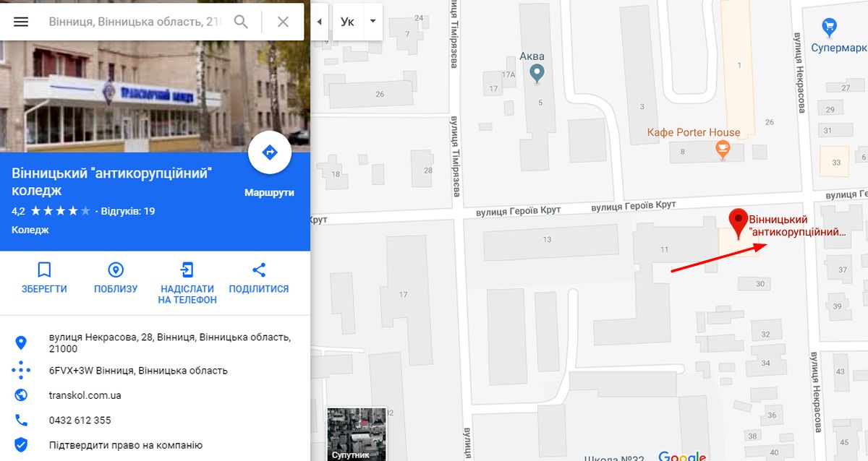Collapse the side panel arrow
868x461 pixels.
320,21
